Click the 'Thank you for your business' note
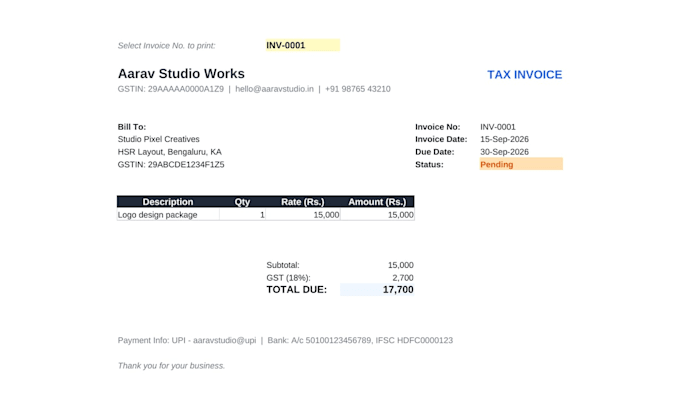This screenshot has height=409, width=680. [x=171, y=366]
